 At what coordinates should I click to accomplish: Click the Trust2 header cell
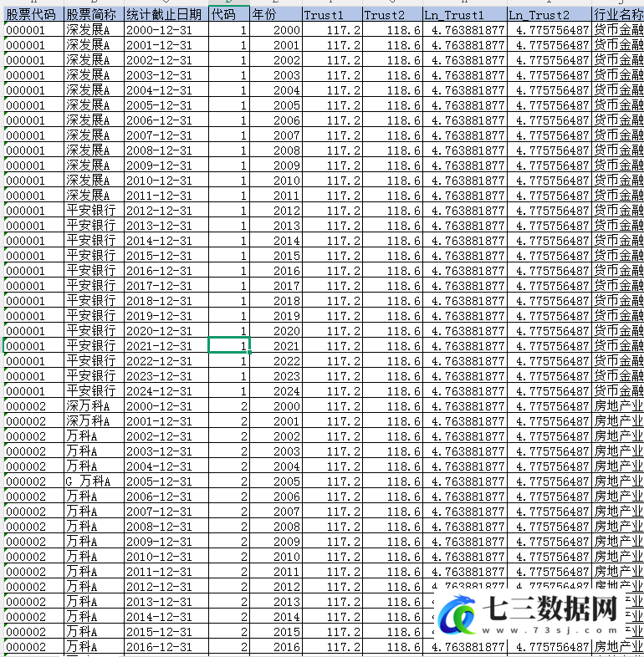pos(392,15)
